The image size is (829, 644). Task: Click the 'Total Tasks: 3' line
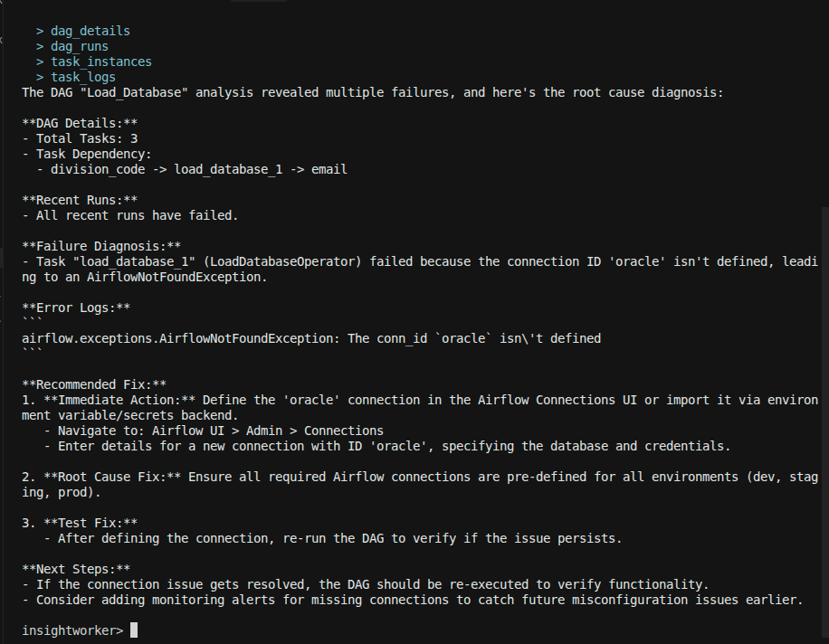tap(80, 138)
